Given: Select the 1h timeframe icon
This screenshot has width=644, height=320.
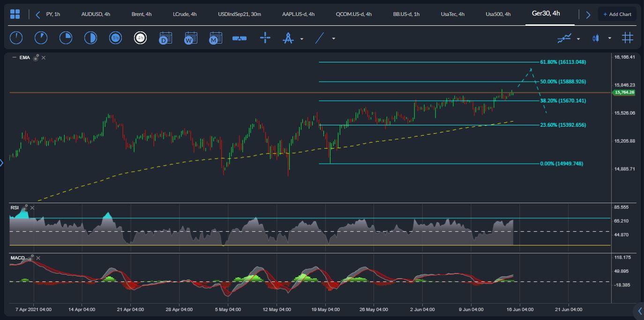Looking at the screenshot, I should [115, 38].
